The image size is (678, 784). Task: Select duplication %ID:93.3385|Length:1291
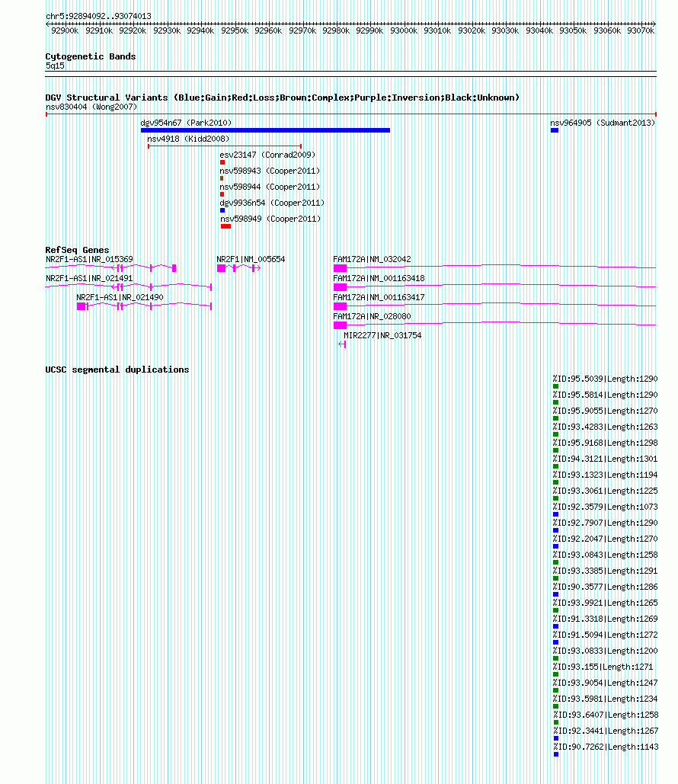pos(605,571)
